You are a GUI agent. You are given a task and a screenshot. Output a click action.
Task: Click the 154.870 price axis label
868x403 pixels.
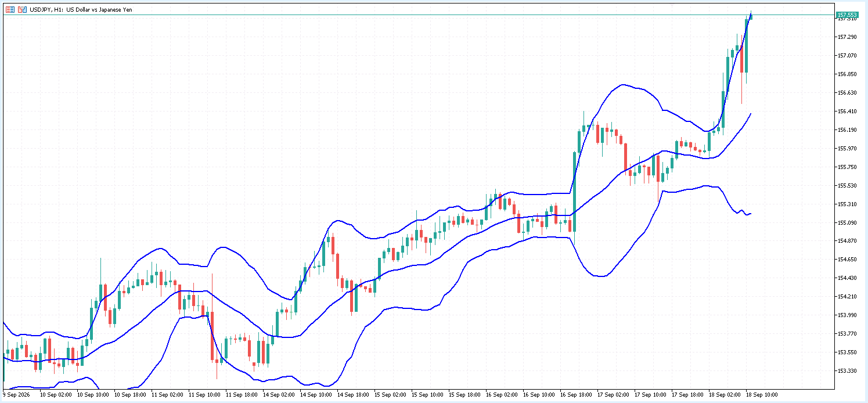coord(848,241)
